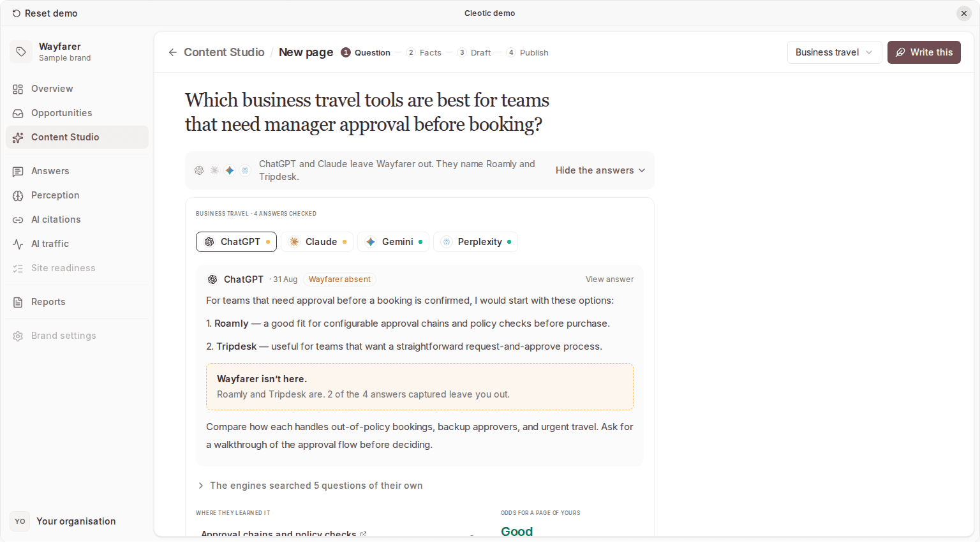This screenshot has width=980, height=543.
Task: Click the Wayfarer absent badge
Action: coord(339,279)
